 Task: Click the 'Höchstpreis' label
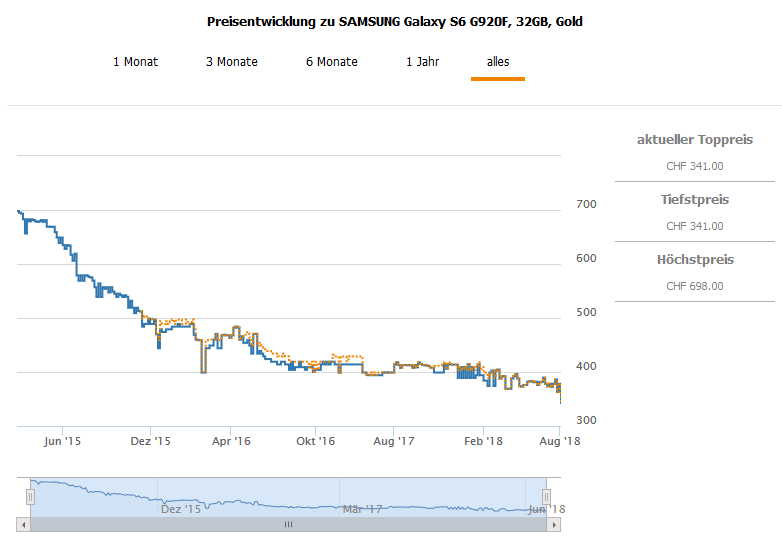(694, 260)
